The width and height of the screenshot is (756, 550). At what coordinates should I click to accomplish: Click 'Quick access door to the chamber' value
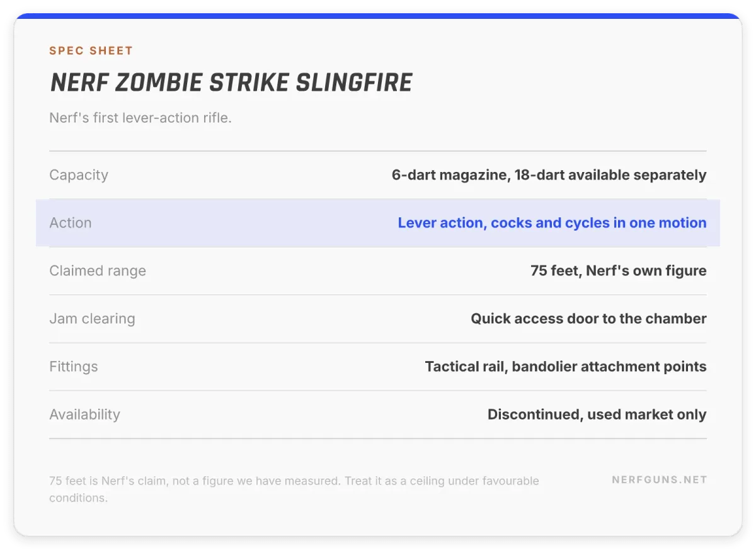point(588,319)
